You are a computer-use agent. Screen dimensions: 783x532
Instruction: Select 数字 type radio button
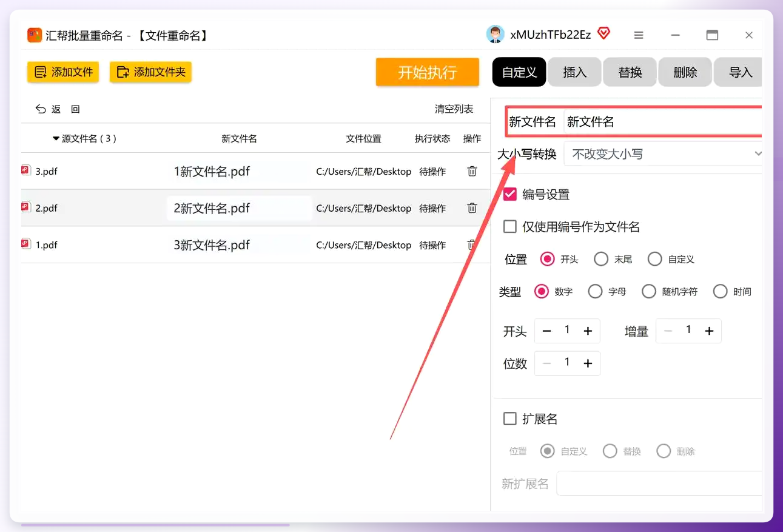pyautogui.click(x=541, y=292)
